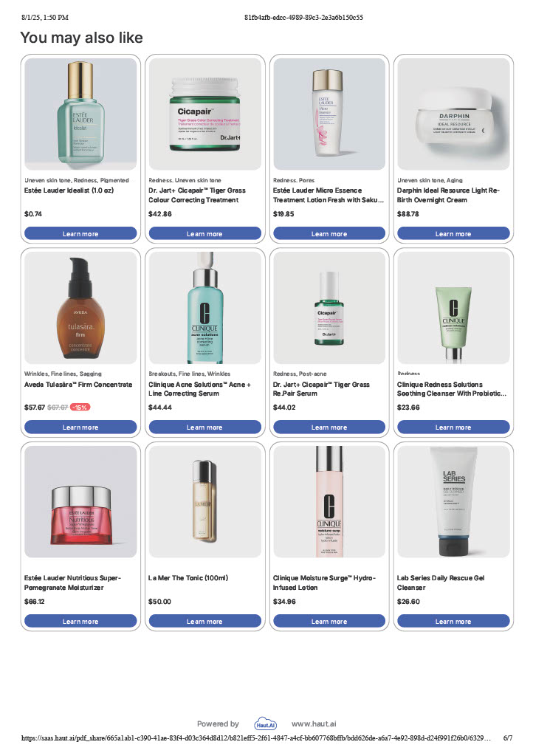Select the red Estée Lauder Nutritious jar image

click(x=80, y=501)
